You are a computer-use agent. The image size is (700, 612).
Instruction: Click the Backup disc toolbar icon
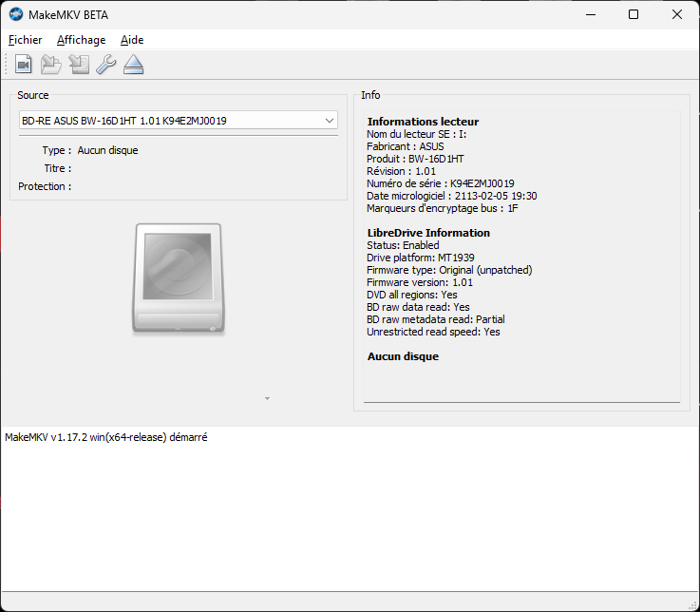79,65
